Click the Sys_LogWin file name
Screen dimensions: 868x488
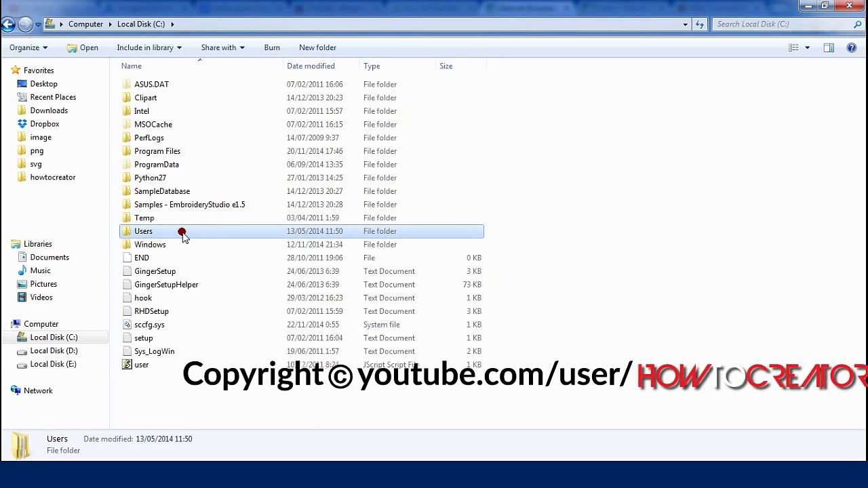(154, 351)
